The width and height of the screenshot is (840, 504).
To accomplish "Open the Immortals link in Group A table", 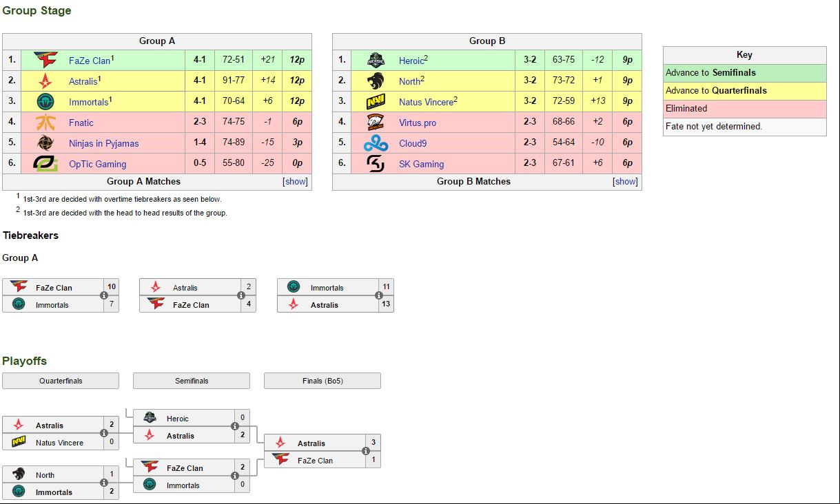I will (88, 102).
